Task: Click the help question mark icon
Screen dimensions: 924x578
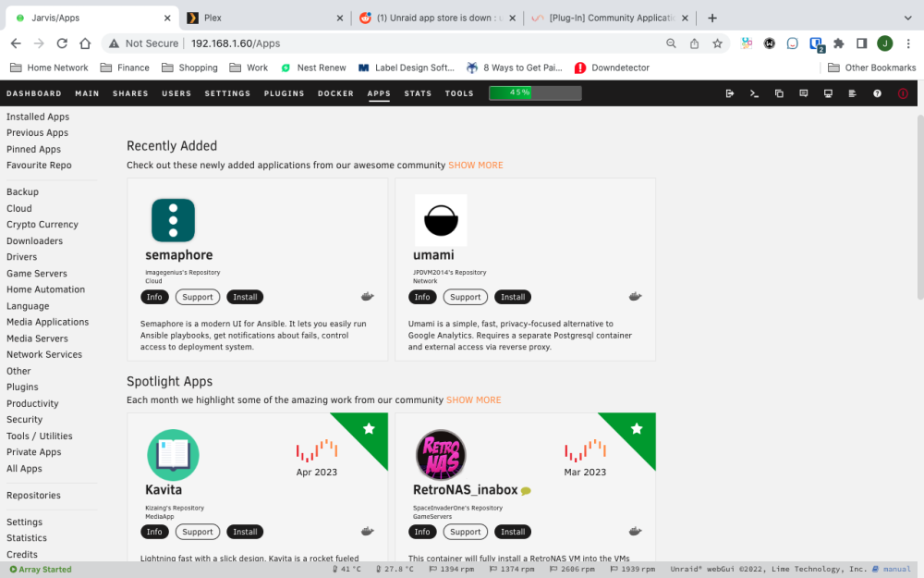Action: pyautogui.click(x=878, y=93)
